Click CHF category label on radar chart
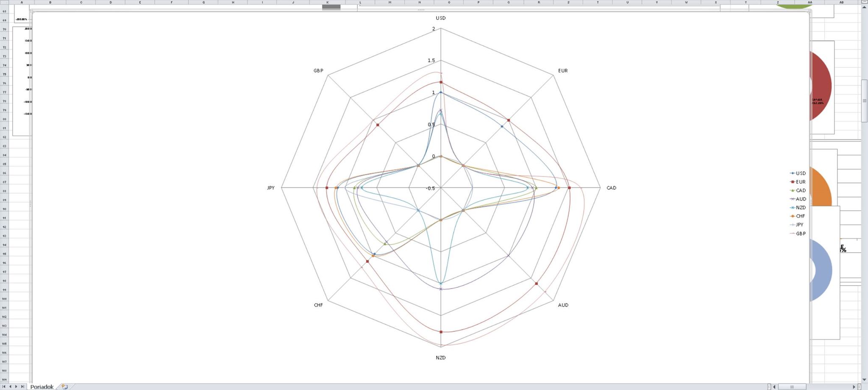This screenshot has width=868, height=390. [x=318, y=305]
